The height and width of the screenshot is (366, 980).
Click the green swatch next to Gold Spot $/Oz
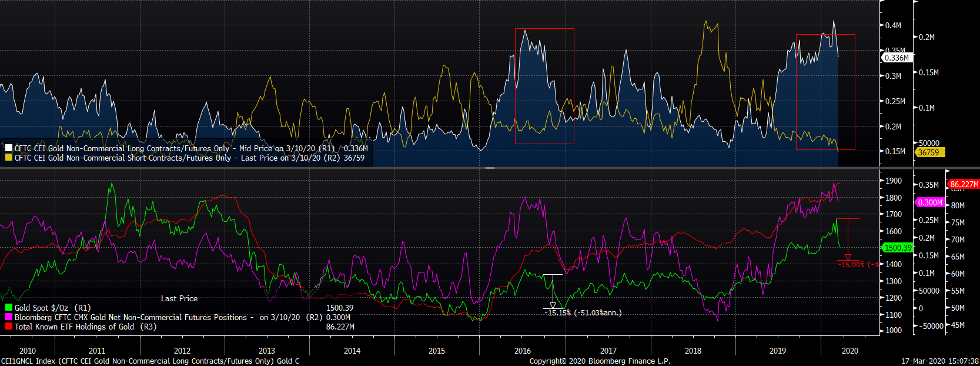[9, 307]
